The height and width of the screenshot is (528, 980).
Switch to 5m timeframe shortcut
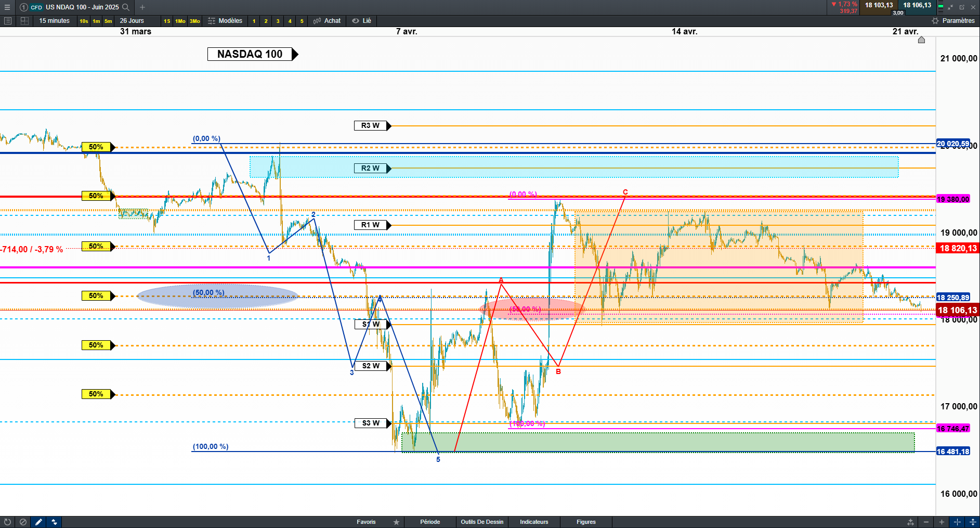(x=108, y=21)
